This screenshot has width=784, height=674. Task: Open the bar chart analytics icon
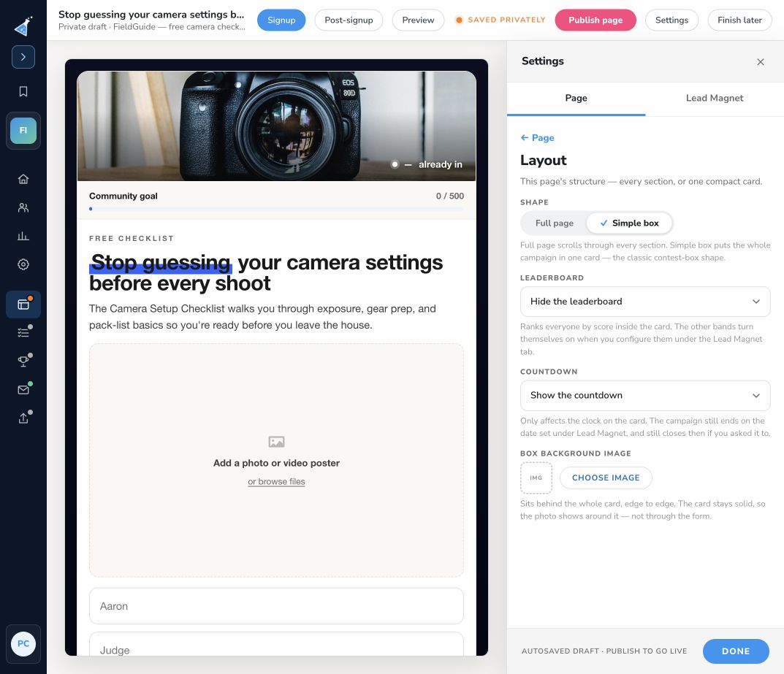[23, 236]
